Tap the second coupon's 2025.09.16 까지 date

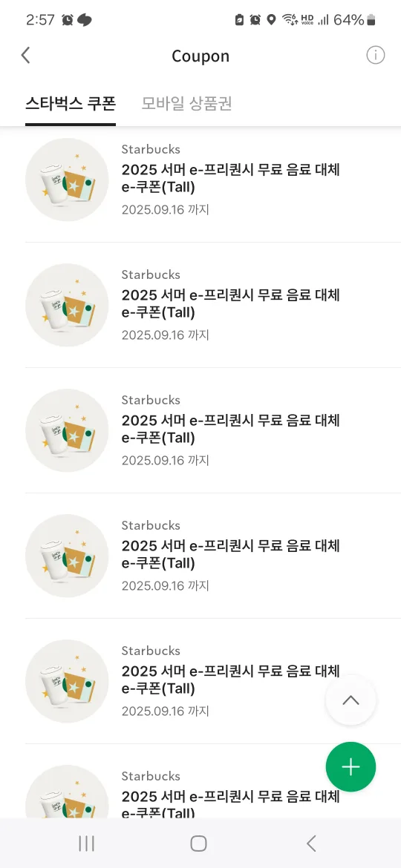165,335
